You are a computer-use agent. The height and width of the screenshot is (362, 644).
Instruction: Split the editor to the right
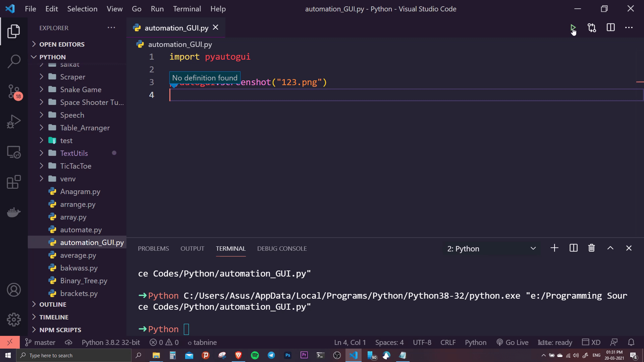tap(610, 27)
